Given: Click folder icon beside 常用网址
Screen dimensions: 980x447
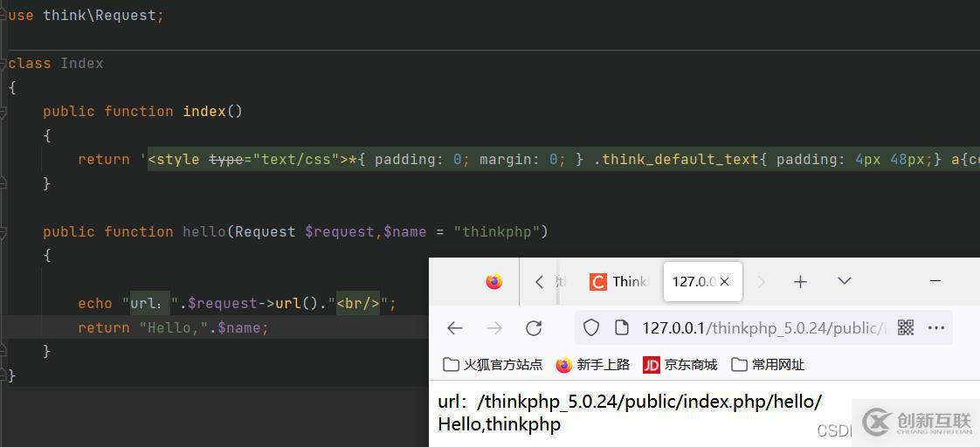Looking at the screenshot, I should point(740,365).
